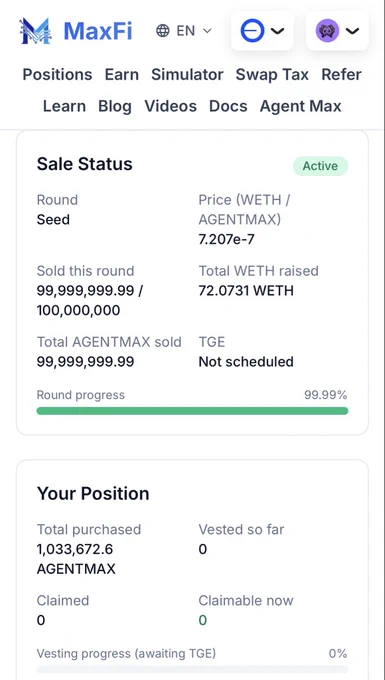Select Agent Max in navigation

[x=300, y=106]
